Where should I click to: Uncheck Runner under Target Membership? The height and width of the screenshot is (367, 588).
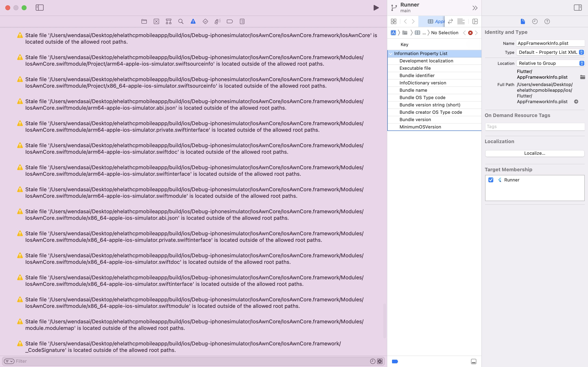(491, 180)
